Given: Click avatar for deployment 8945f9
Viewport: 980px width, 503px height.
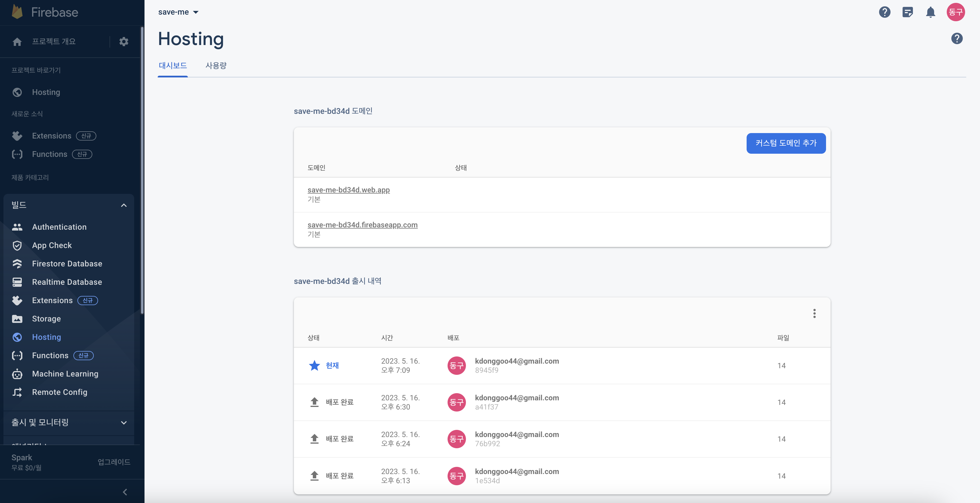Looking at the screenshot, I should 456,366.
